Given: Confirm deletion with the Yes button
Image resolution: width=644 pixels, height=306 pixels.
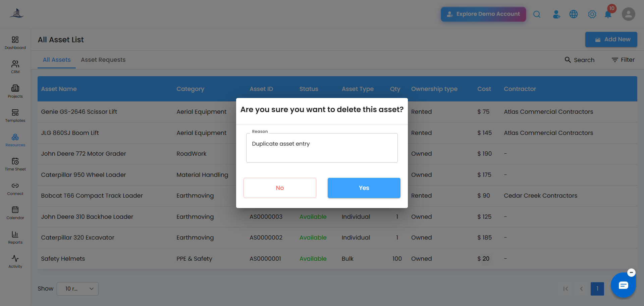Looking at the screenshot, I should [364, 188].
